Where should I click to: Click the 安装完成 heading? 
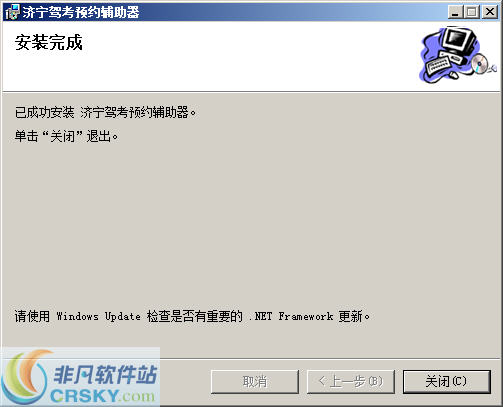(49, 43)
